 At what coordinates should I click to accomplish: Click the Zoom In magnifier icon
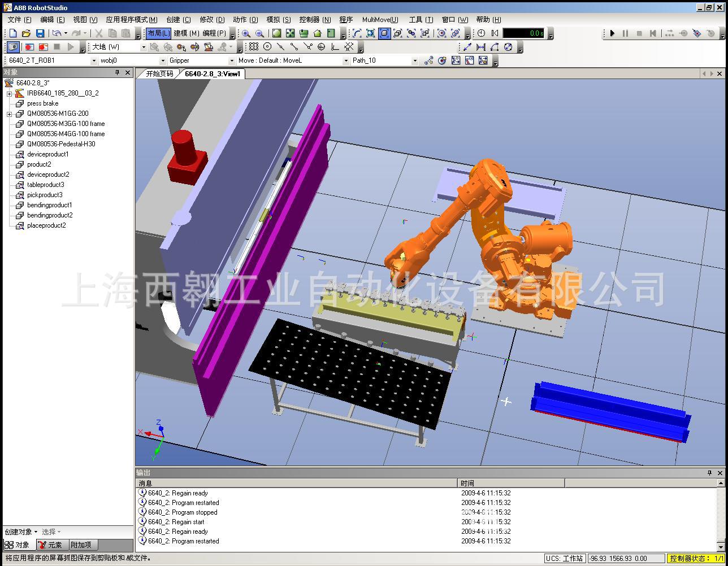246,34
